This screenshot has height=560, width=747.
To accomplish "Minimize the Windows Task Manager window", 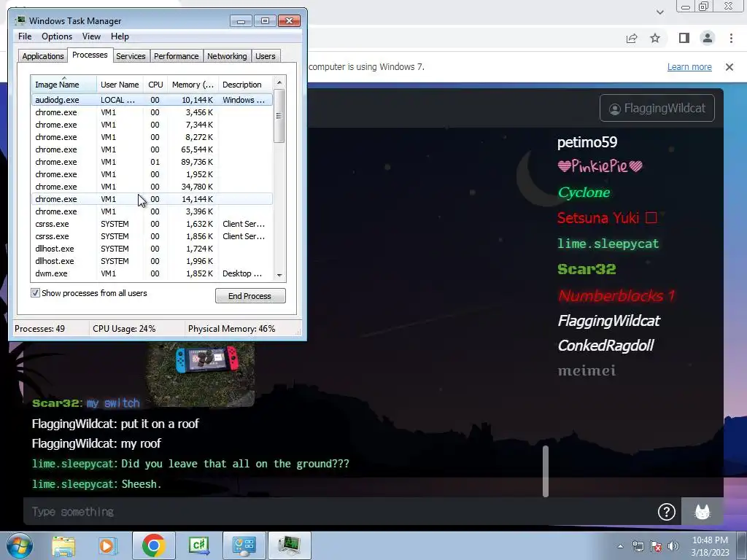I will pyautogui.click(x=241, y=21).
